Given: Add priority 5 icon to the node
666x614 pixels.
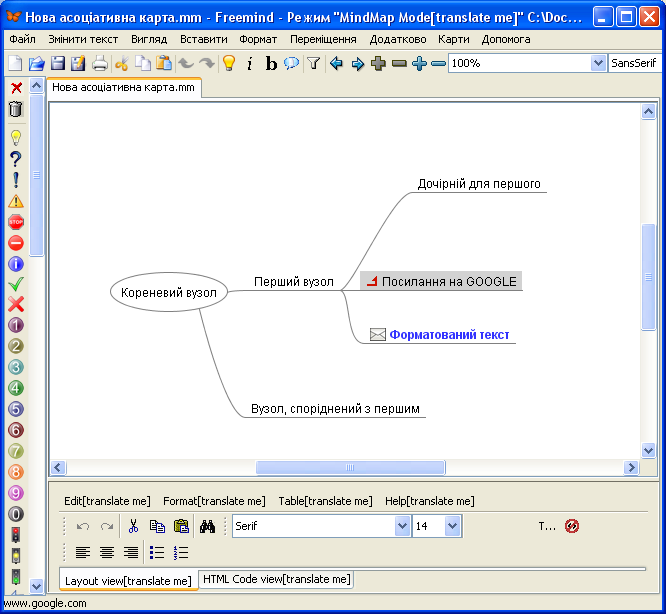Looking at the screenshot, I should tap(16, 409).
